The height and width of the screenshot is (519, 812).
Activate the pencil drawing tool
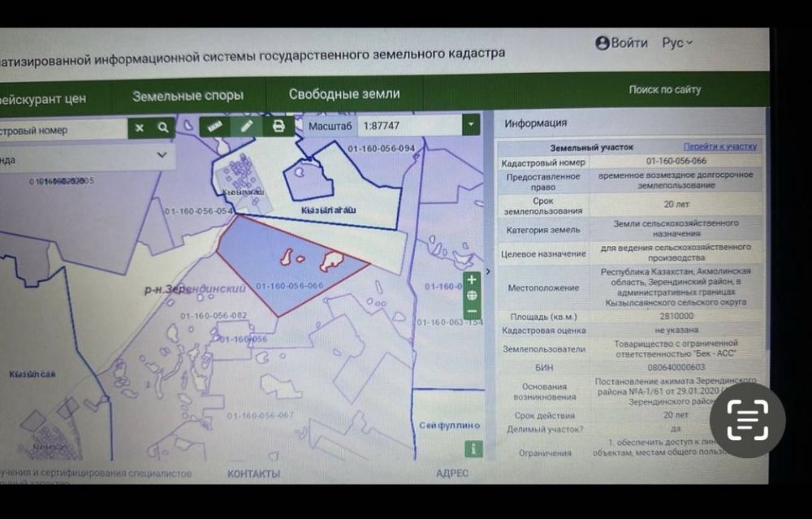pos(247,126)
